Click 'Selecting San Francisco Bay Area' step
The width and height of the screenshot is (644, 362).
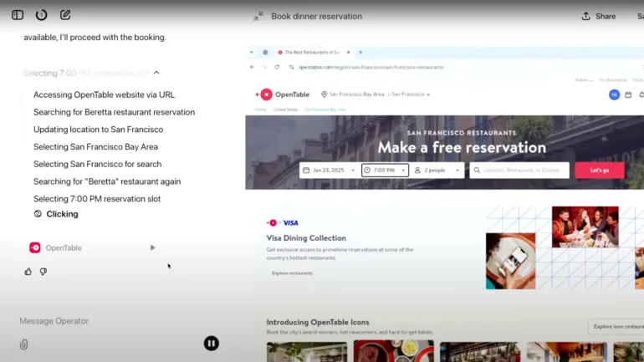(x=95, y=146)
